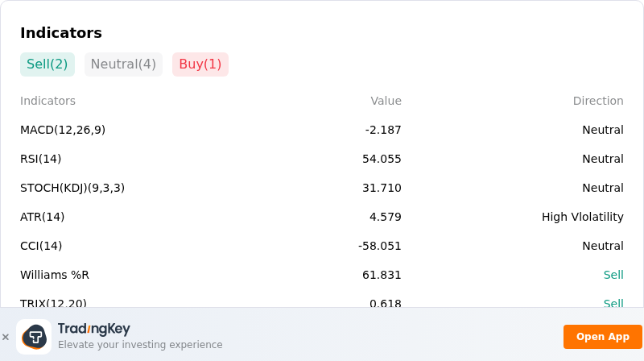Open the TradingKey app via Open App

[602, 337]
